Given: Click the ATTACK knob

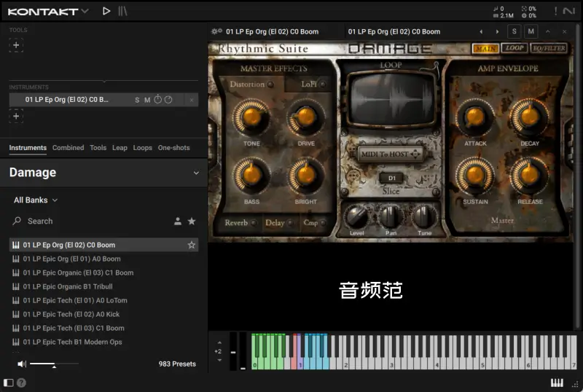Looking at the screenshot, I should tap(475, 117).
